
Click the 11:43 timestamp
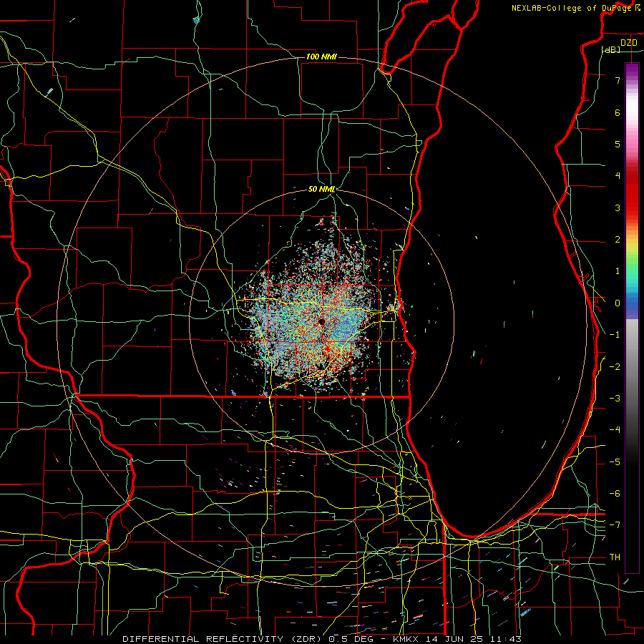tap(504, 639)
